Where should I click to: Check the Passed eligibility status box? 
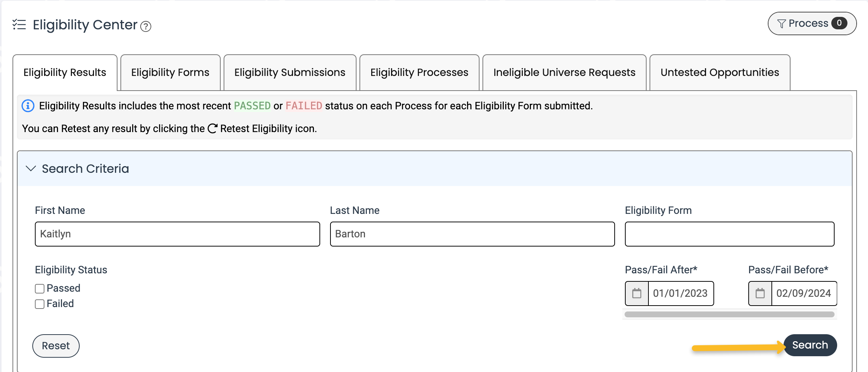tap(40, 289)
